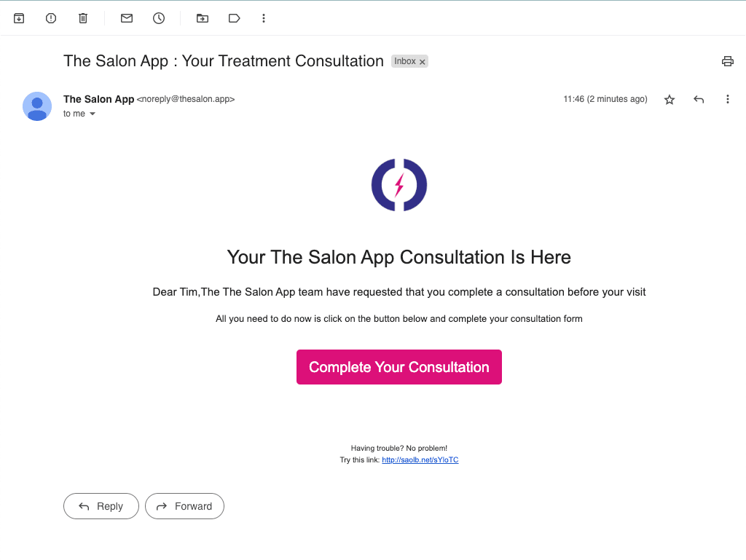Click the reply arrow icon beside timestamp

point(699,100)
